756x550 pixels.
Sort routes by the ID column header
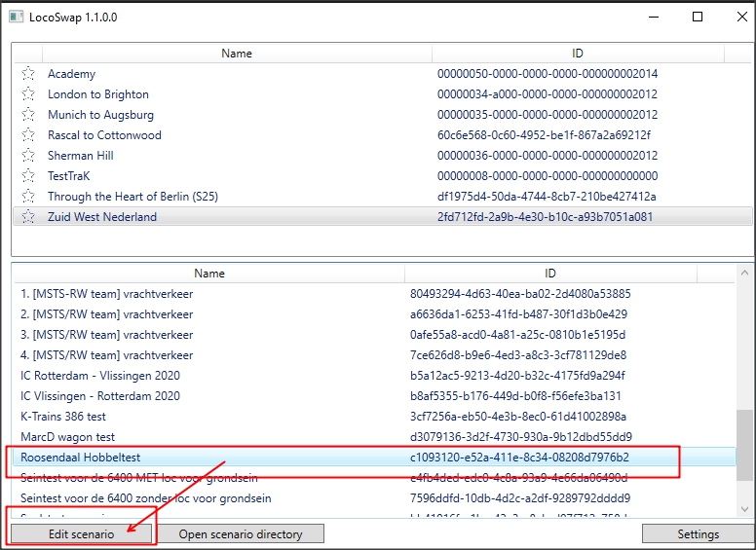[x=577, y=54]
